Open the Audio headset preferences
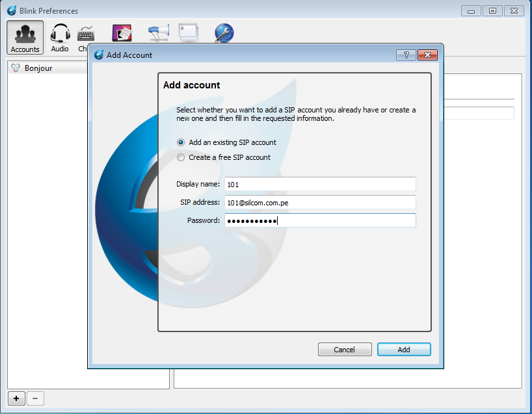 point(60,37)
